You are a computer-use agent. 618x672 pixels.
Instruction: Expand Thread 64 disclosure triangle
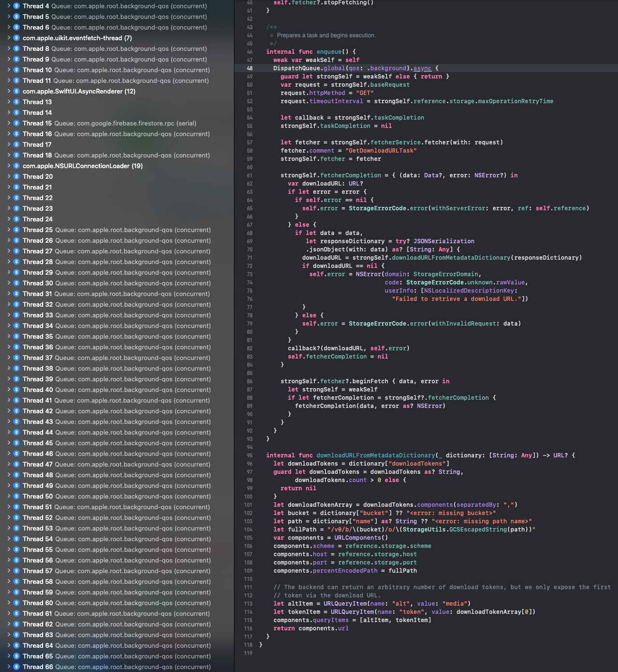(9, 645)
